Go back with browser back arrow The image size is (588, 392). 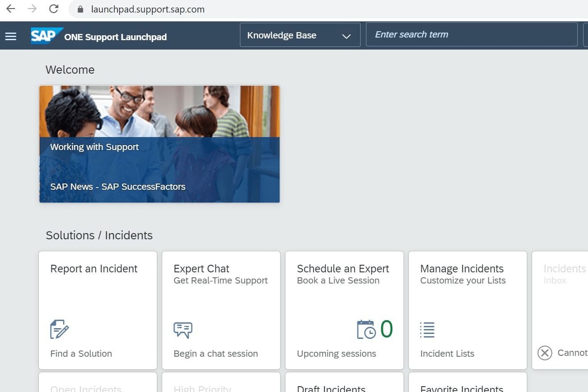pyautogui.click(x=10, y=9)
